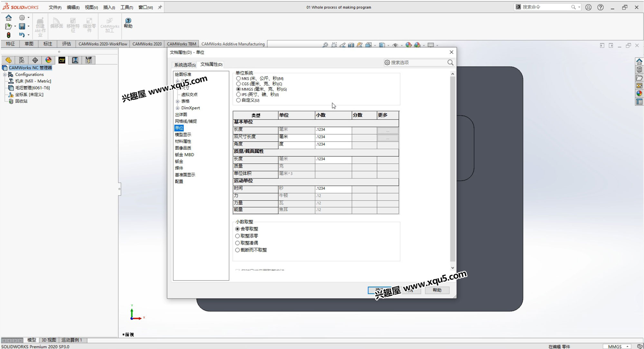This screenshot has width=644, height=349.
Task: Click Zoom to Area icon in view toolbar
Action: point(334,45)
